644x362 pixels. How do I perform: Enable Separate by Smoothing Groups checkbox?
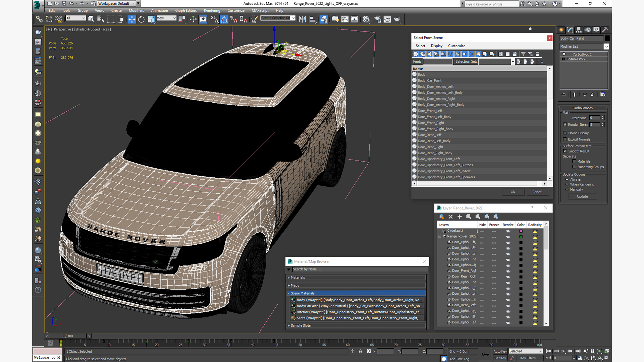pyautogui.click(x=574, y=167)
